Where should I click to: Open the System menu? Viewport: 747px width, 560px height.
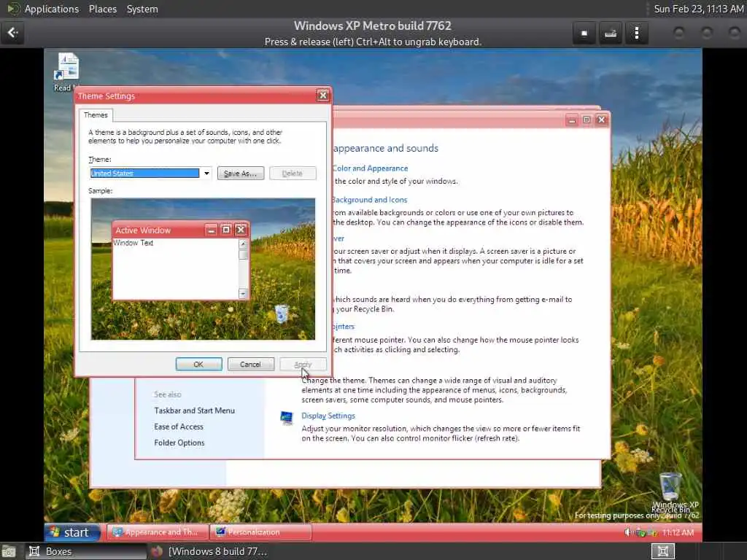click(x=142, y=9)
